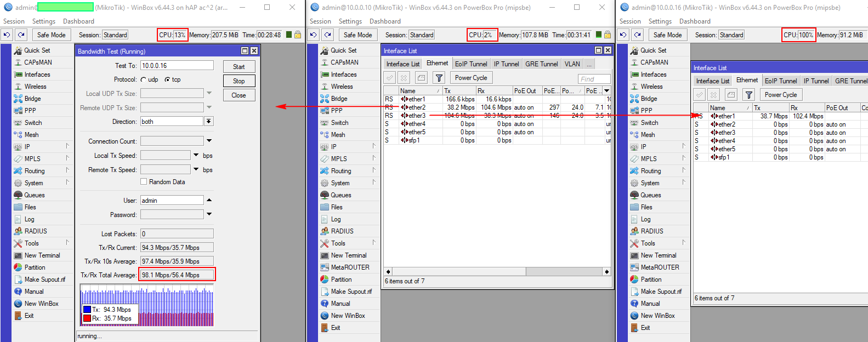Open column selector dropdown in middle table header

tap(607, 90)
